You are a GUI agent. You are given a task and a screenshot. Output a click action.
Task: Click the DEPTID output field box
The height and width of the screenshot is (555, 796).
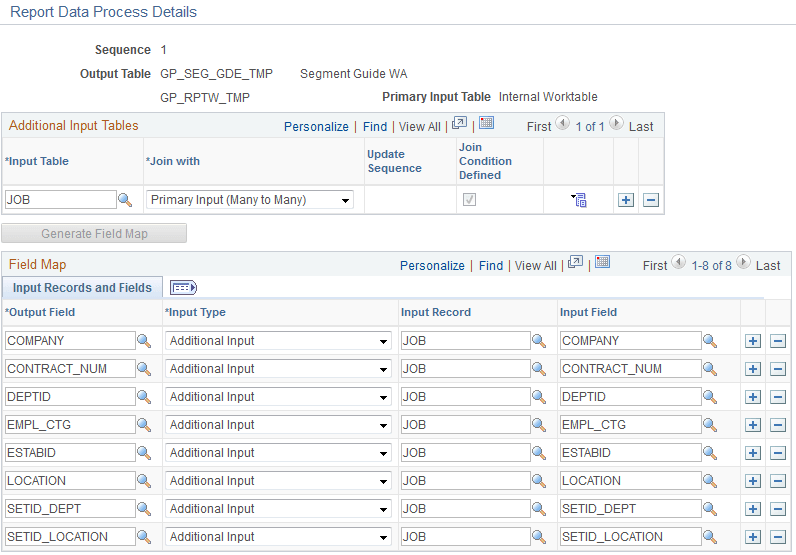[x=70, y=397]
